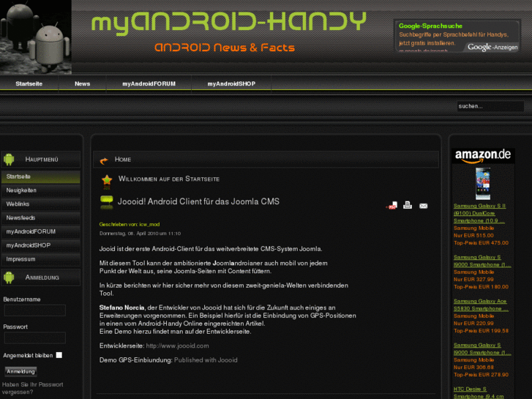Click the 'Top-Preis EUR 475.00' text
This screenshot has height=399, width=532.
481,243
